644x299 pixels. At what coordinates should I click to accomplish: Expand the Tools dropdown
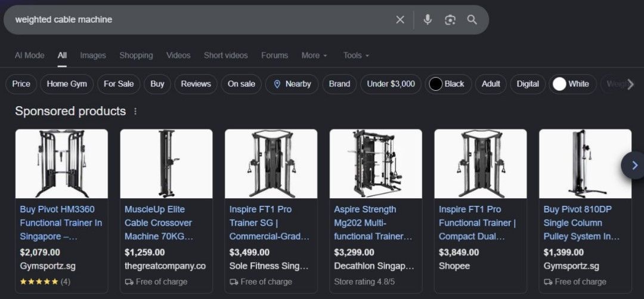coord(356,56)
